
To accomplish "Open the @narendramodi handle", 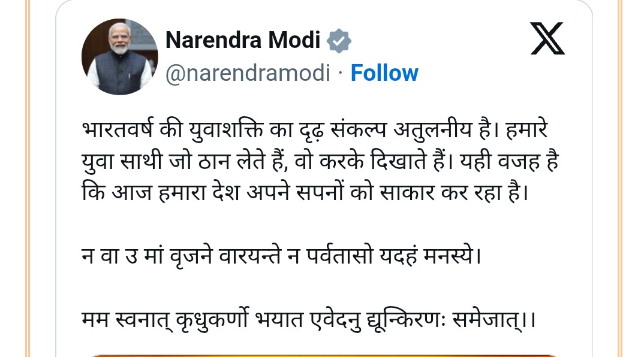I will pos(248,72).
